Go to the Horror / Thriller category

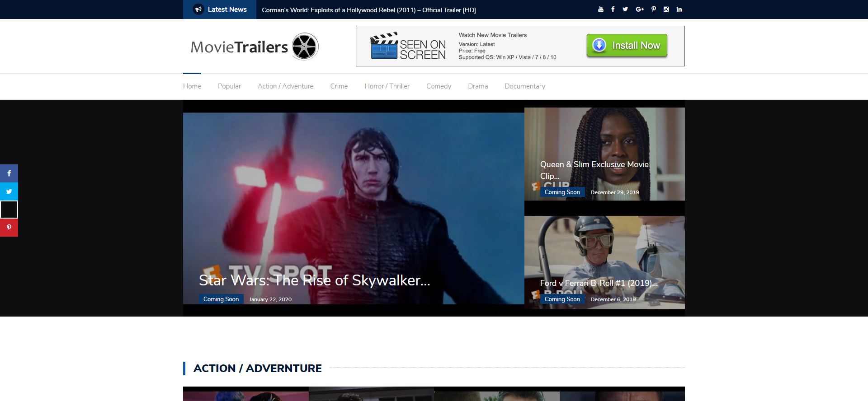[x=387, y=86]
